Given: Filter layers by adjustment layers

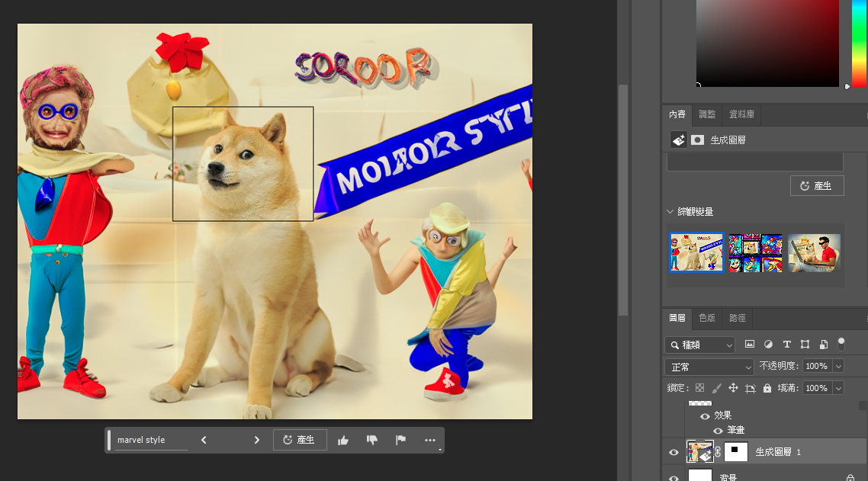Looking at the screenshot, I should pos(768,345).
